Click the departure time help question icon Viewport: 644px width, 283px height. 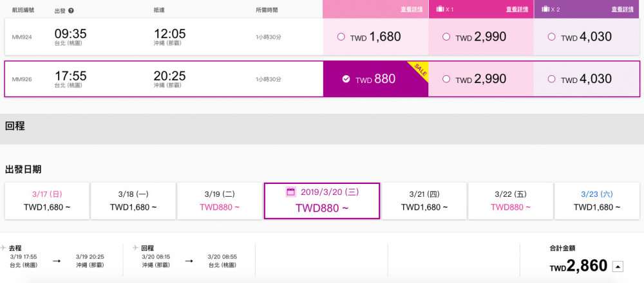71,10
